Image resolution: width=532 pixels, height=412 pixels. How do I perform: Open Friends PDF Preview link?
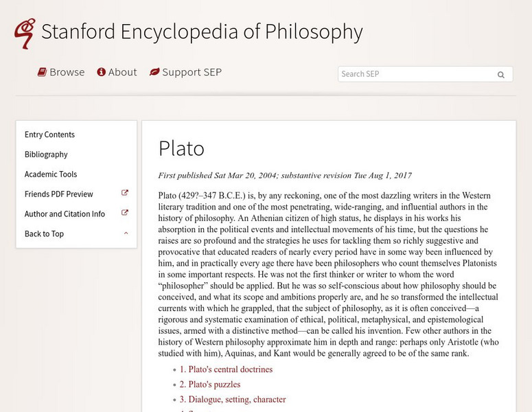(59, 194)
